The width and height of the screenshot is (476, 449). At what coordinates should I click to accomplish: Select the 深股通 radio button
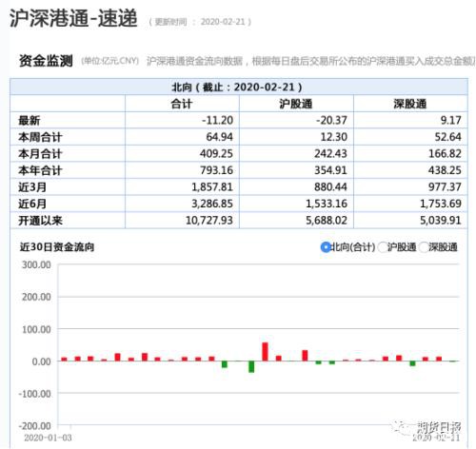click(x=424, y=247)
